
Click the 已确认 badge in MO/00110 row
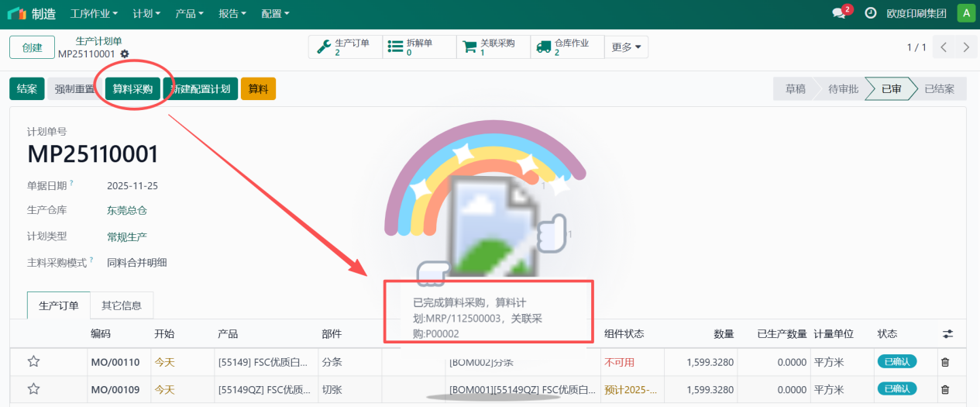click(x=897, y=361)
